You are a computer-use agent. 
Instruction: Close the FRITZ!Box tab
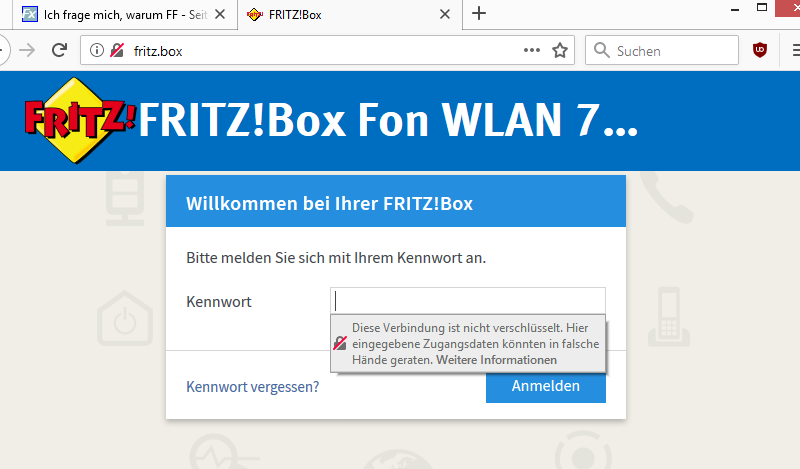click(445, 14)
